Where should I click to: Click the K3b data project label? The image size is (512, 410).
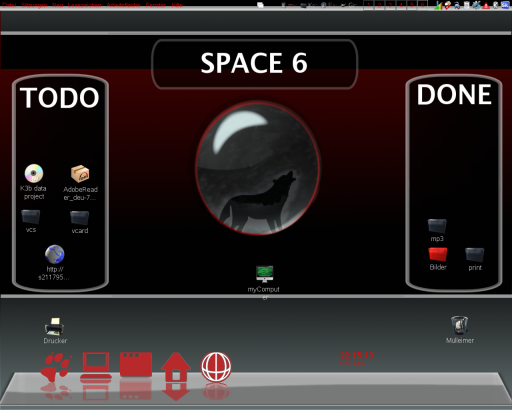(x=33, y=192)
